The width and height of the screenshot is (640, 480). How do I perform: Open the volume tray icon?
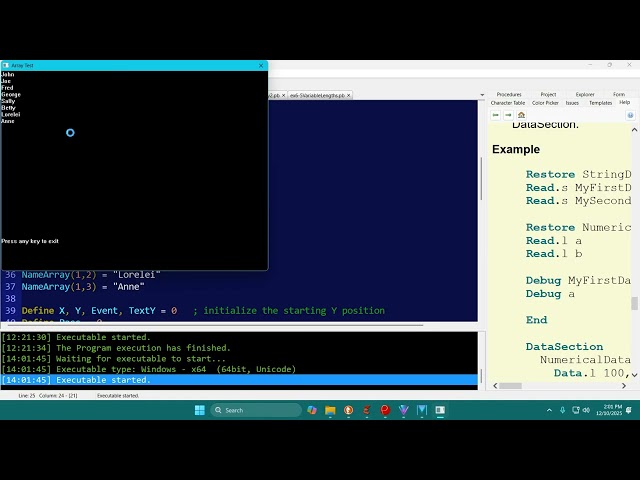587,410
